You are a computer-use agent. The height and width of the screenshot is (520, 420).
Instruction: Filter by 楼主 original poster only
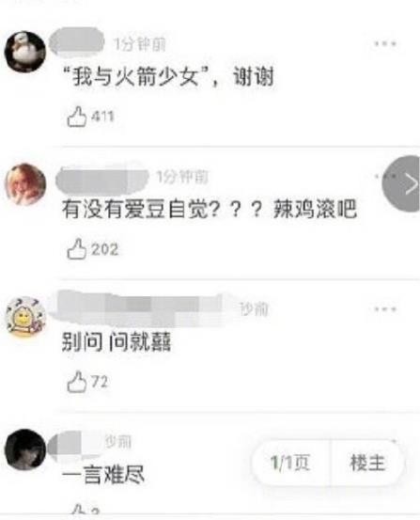click(367, 463)
